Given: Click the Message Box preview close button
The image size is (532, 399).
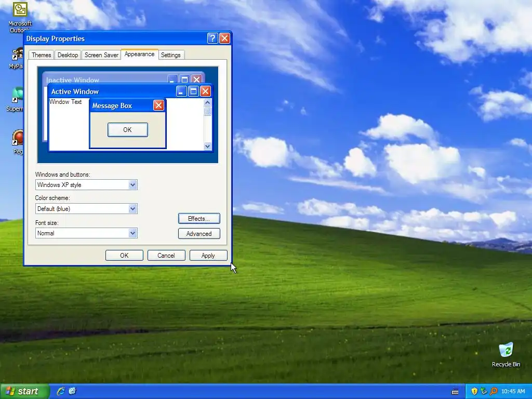Looking at the screenshot, I should [158, 105].
